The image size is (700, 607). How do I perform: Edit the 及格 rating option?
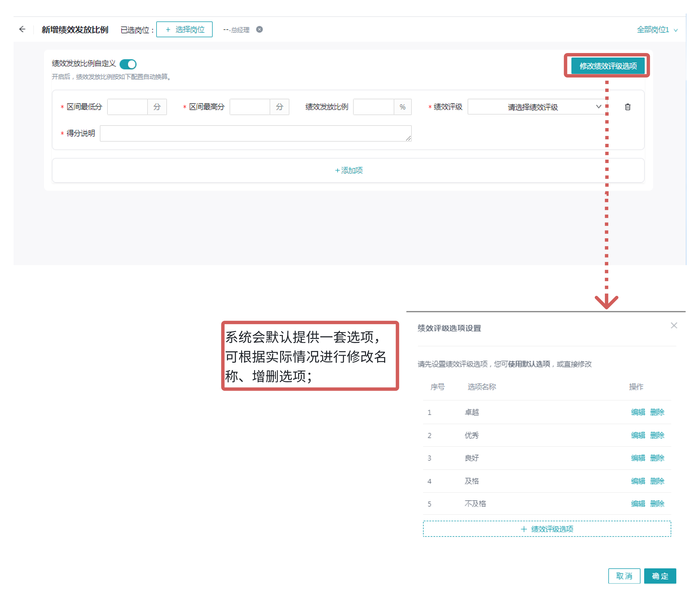point(638,481)
